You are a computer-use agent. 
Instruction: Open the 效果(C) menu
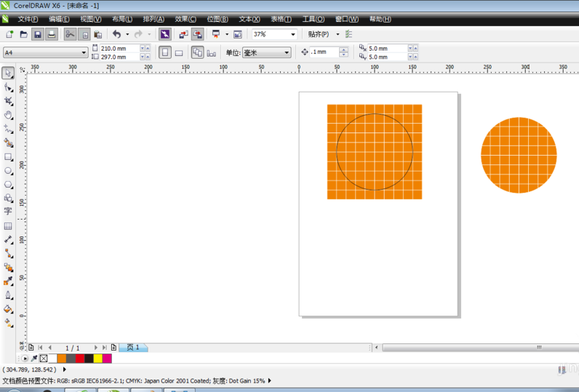click(x=185, y=19)
